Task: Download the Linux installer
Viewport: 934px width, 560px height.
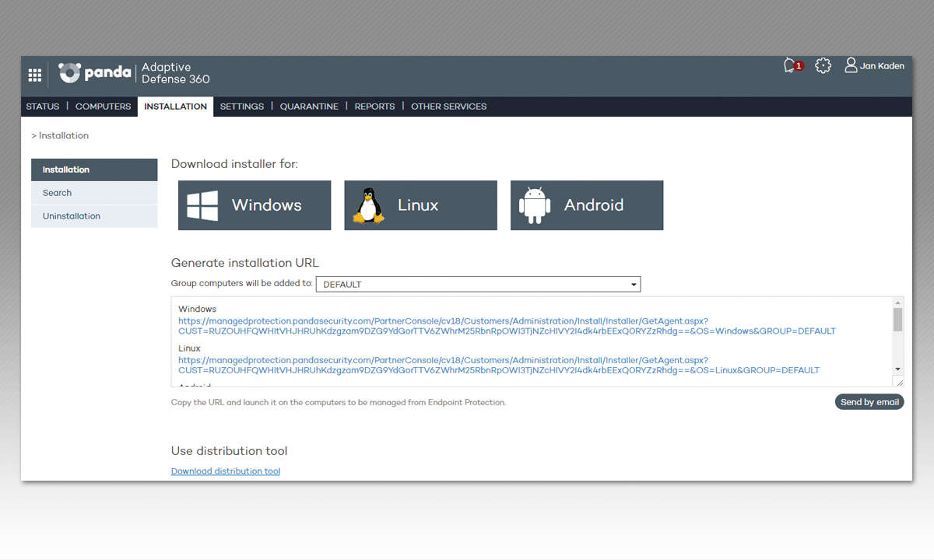Action: [420, 205]
